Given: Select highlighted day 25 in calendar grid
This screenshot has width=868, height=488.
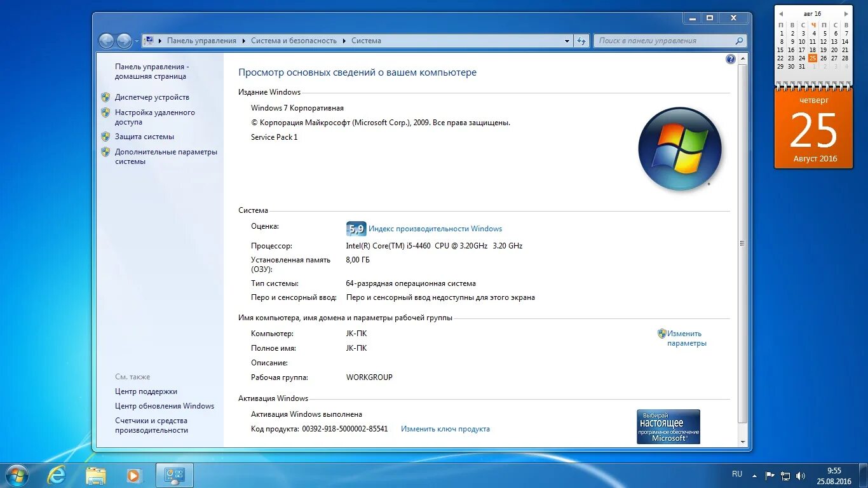Looking at the screenshot, I should coord(813,58).
